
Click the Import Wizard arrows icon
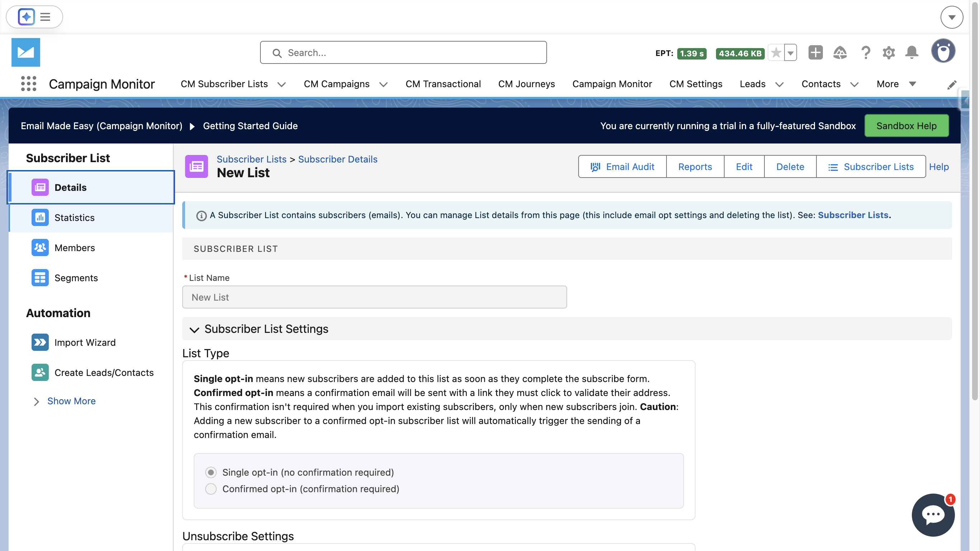tap(40, 342)
